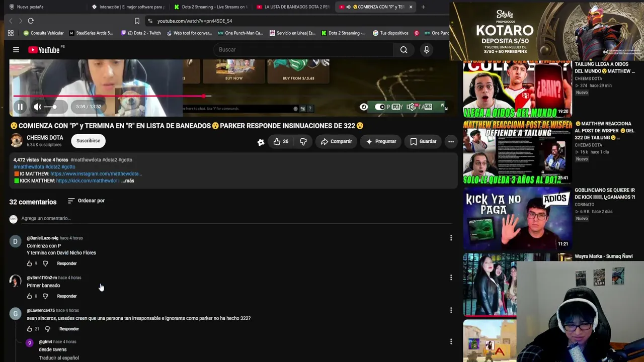The height and width of the screenshot is (362, 644).
Task: Like the comment by @Lawrence475
Action: tap(29, 329)
